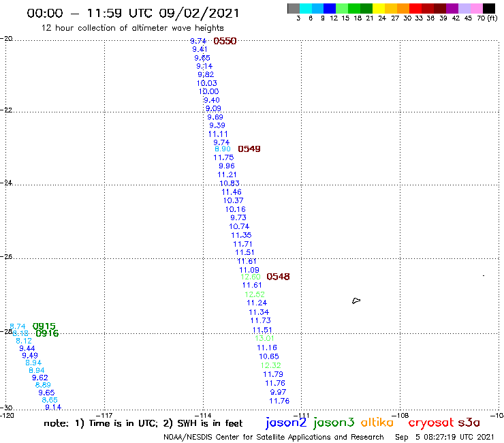504x443 pixels.
Task: Select the time label 0549
Action: [249, 149]
